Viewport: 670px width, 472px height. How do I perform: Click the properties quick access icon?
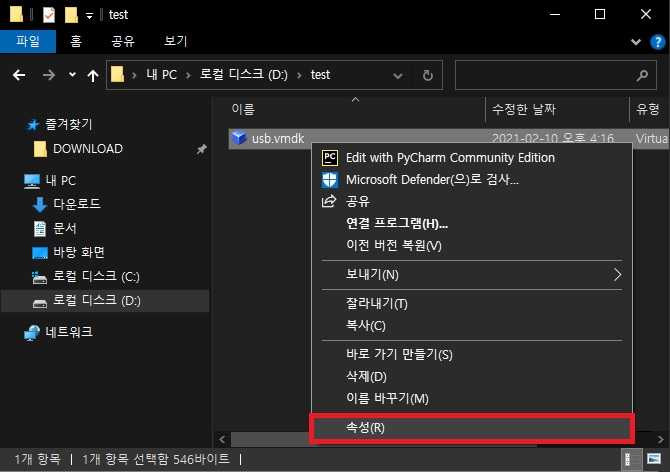coord(49,15)
